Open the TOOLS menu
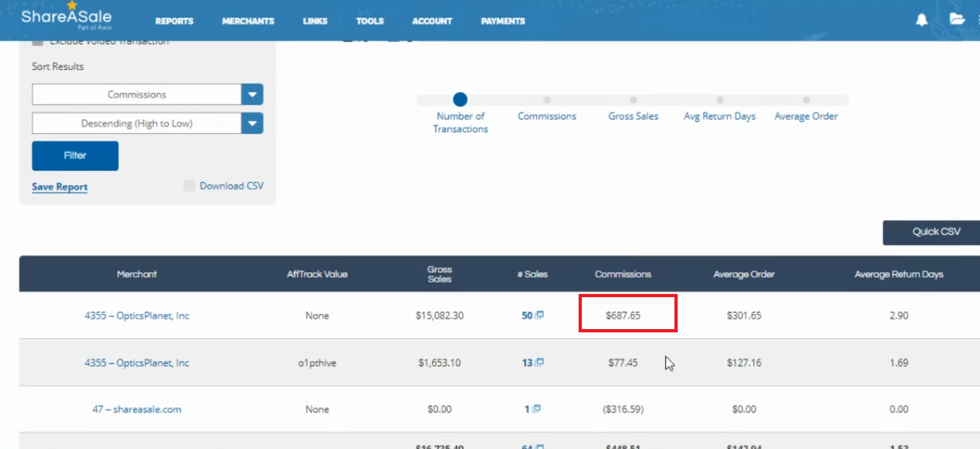Viewport: 980px width, 449px height. click(370, 22)
